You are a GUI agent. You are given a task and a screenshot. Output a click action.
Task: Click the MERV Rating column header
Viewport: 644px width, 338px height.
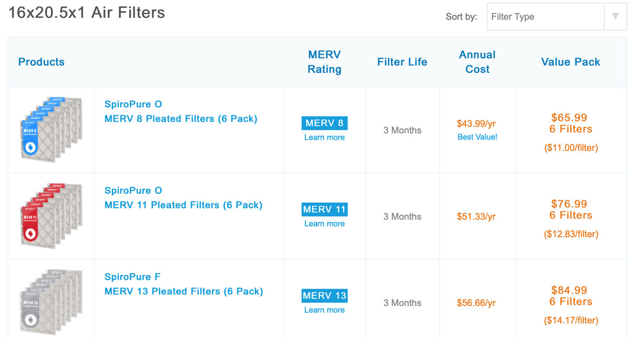coord(324,62)
